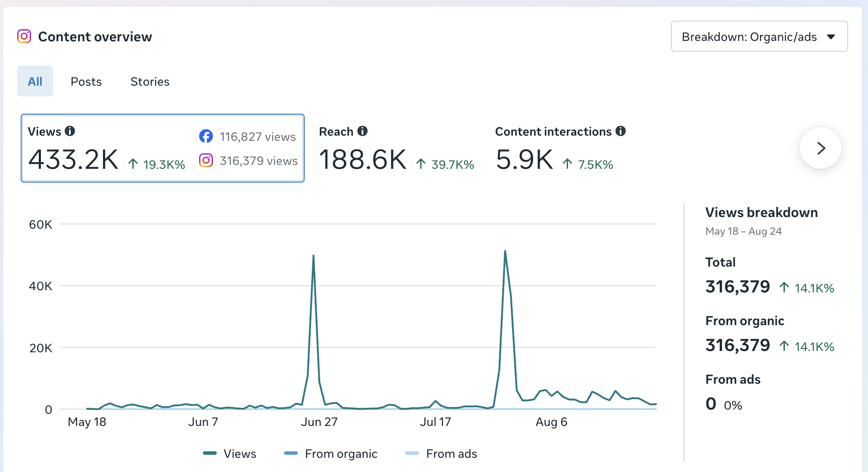Click the 316,379 views Instagram value
868x472 pixels.
point(259,161)
